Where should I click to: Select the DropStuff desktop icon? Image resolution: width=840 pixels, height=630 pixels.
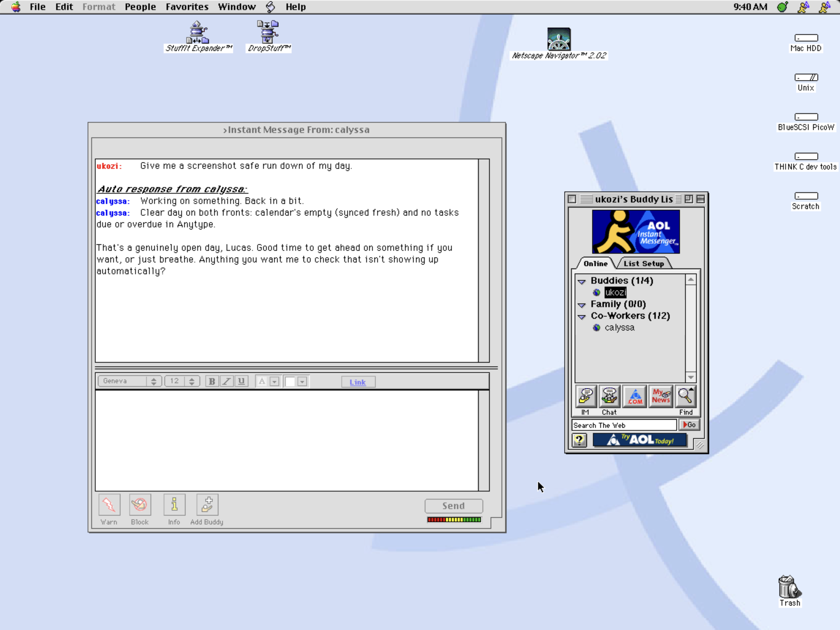pyautogui.click(x=268, y=32)
